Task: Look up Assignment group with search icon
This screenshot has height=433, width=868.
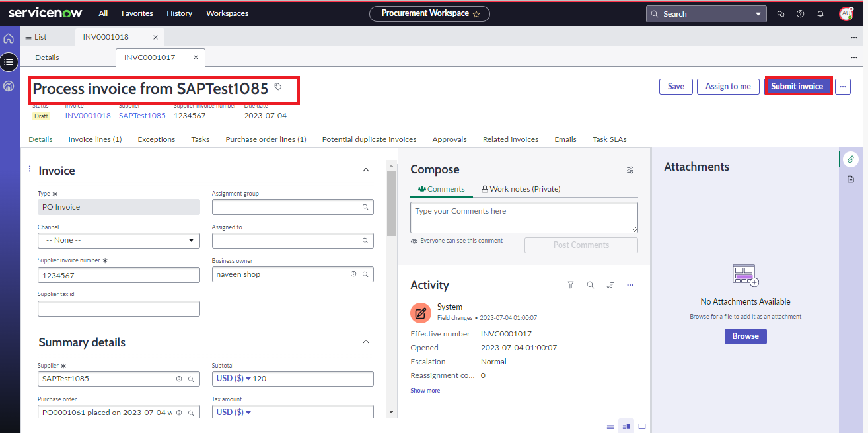Action: click(x=365, y=207)
